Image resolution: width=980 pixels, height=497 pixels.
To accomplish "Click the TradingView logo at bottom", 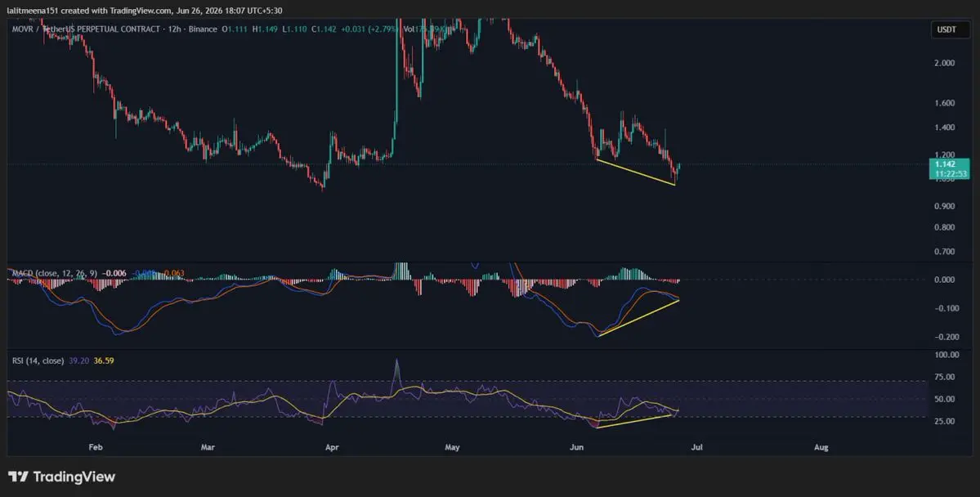I will 62,477.
